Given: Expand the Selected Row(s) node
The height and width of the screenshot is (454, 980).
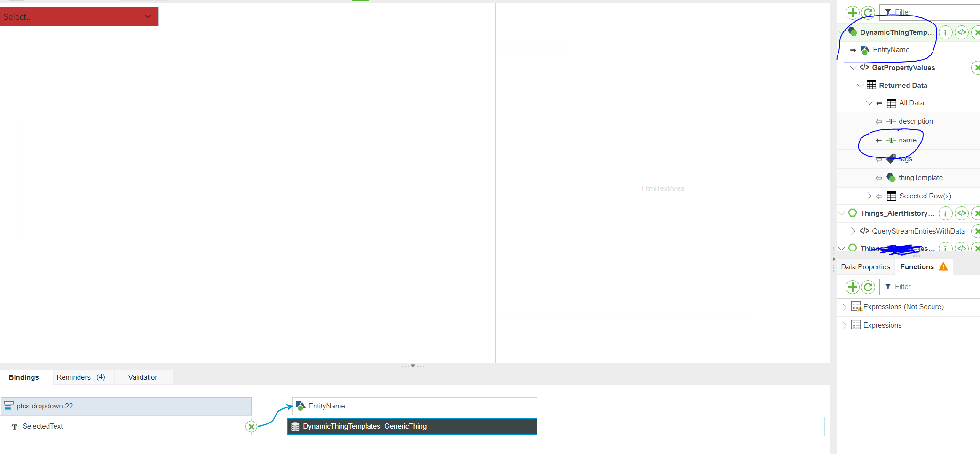Looking at the screenshot, I should (869, 196).
